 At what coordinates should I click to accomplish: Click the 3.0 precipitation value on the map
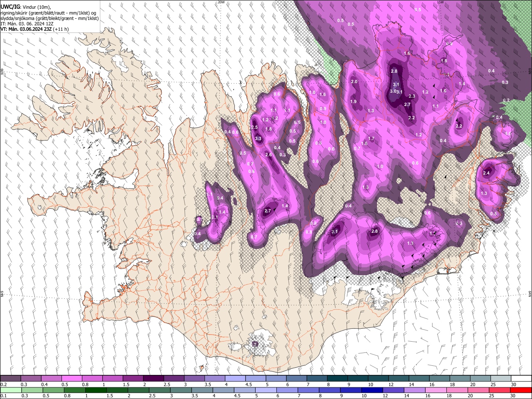393,91
